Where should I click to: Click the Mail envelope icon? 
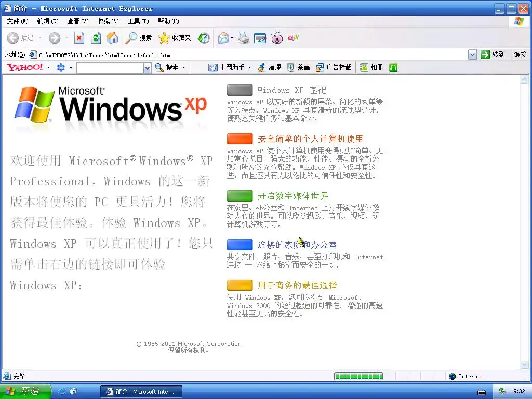223,37
